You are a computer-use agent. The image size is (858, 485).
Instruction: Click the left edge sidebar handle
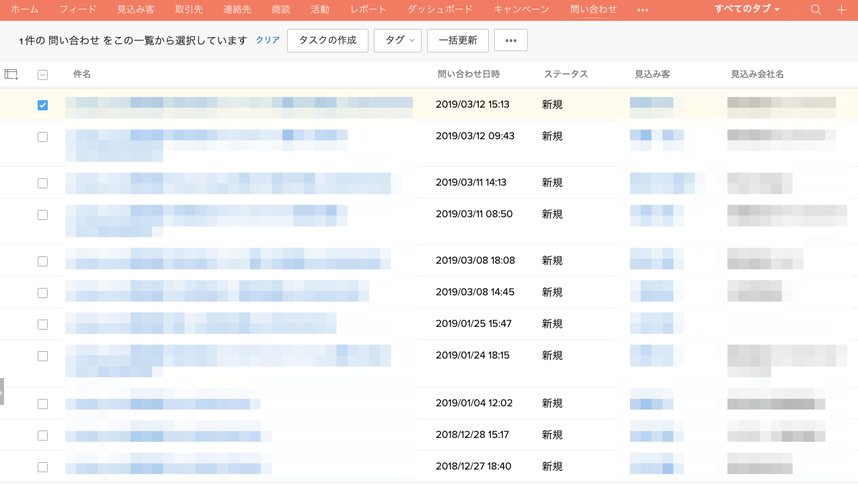click(x=2, y=391)
